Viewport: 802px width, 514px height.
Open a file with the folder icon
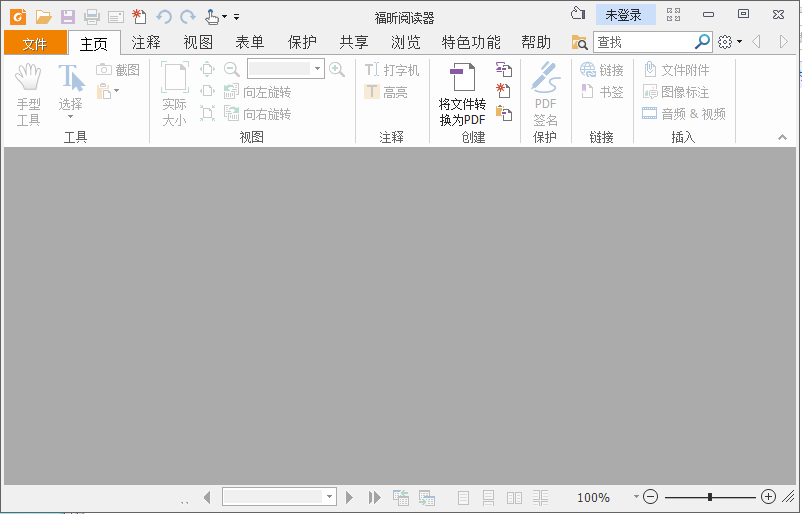43,17
